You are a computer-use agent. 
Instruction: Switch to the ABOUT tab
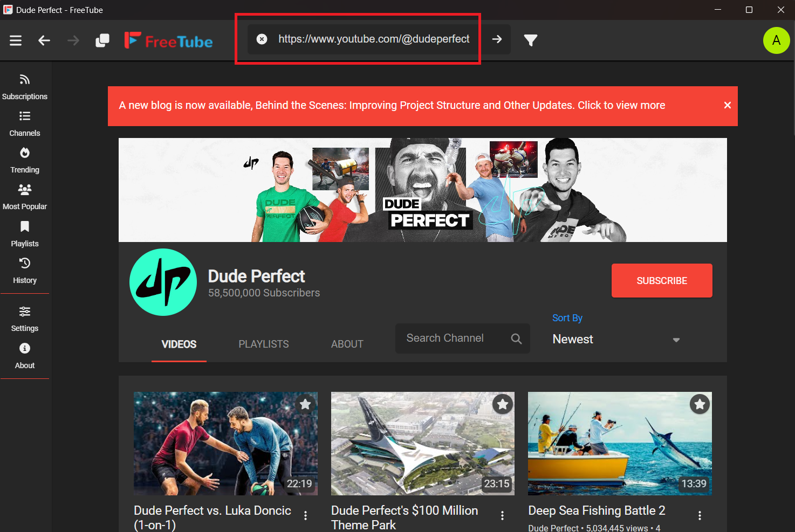tap(347, 344)
